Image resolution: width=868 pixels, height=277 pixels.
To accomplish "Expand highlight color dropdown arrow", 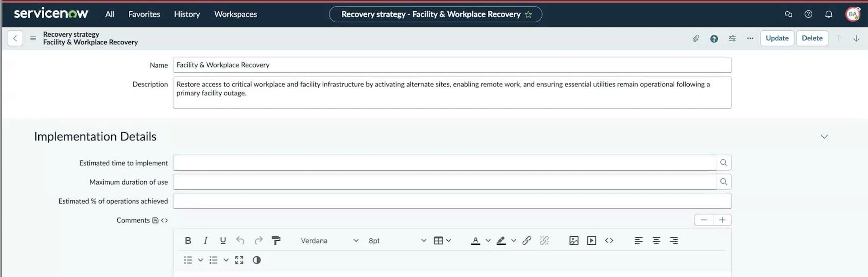I will [x=514, y=241].
